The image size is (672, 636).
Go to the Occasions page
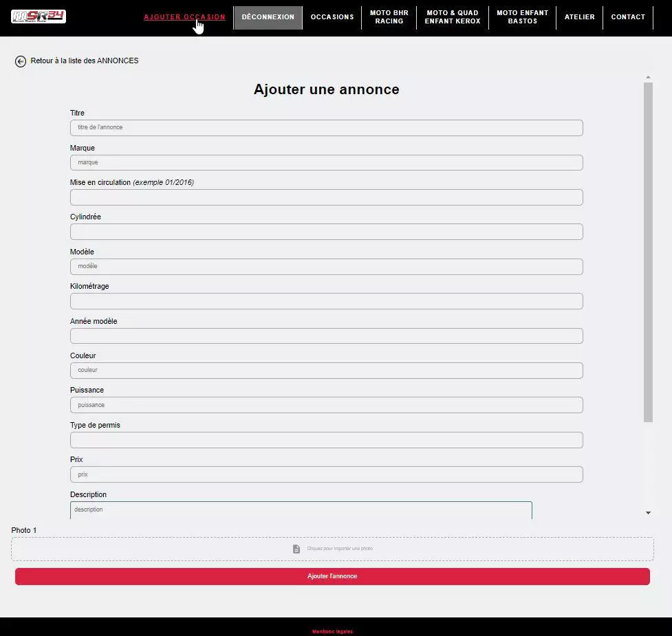pos(332,17)
